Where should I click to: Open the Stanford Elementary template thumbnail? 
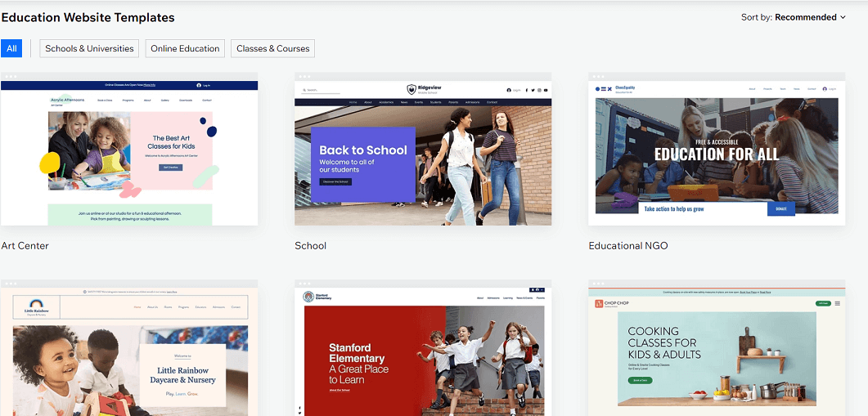423,348
